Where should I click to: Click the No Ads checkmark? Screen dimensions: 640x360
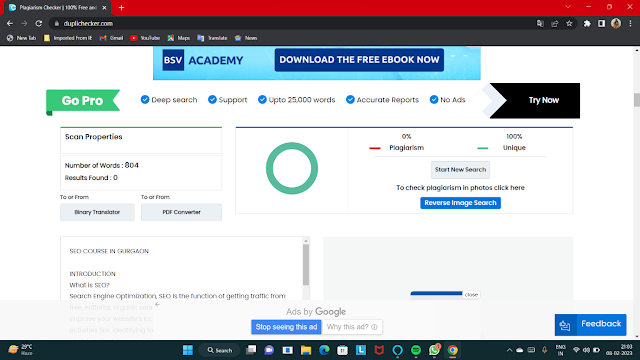[434, 100]
